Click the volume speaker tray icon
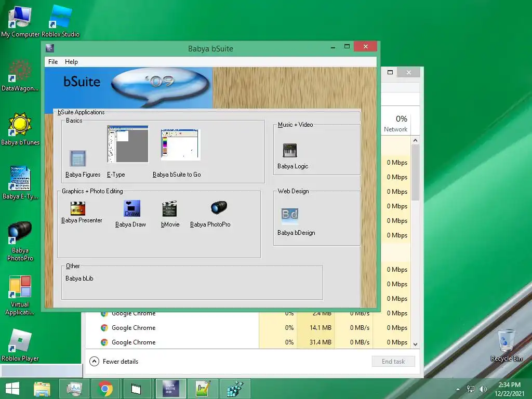 tap(483, 389)
